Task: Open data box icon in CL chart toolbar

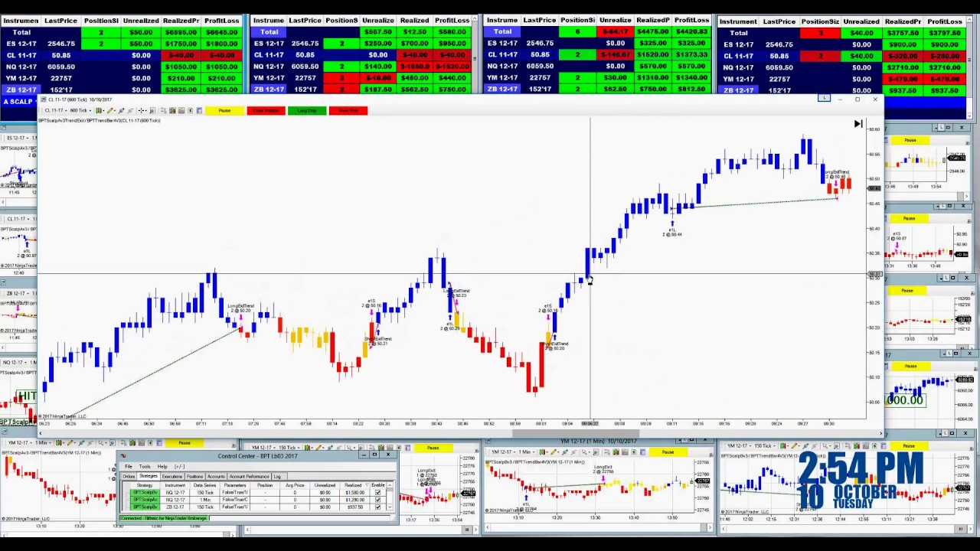Action: click(152, 111)
